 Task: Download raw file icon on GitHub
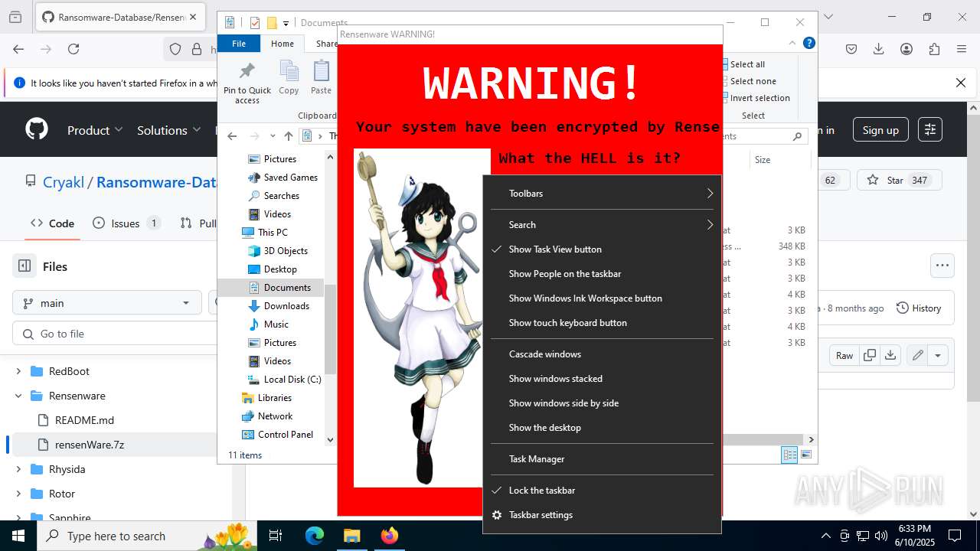pos(890,355)
